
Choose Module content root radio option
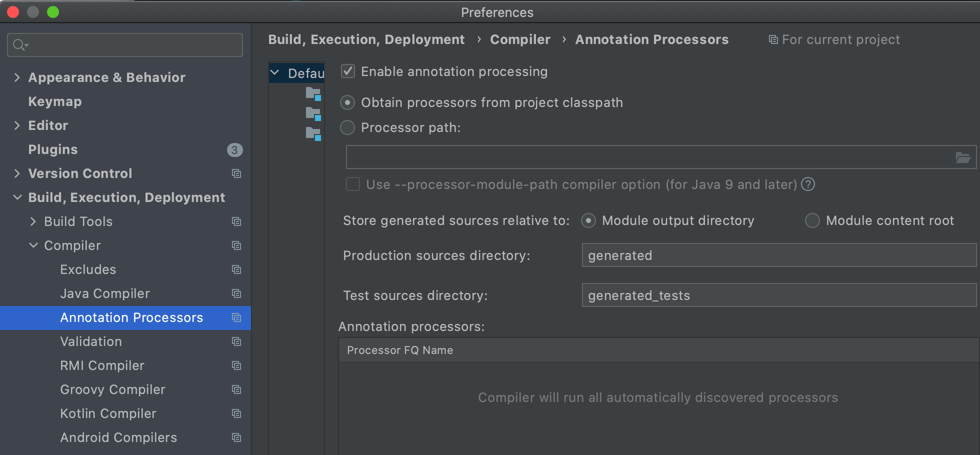pos(812,220)
